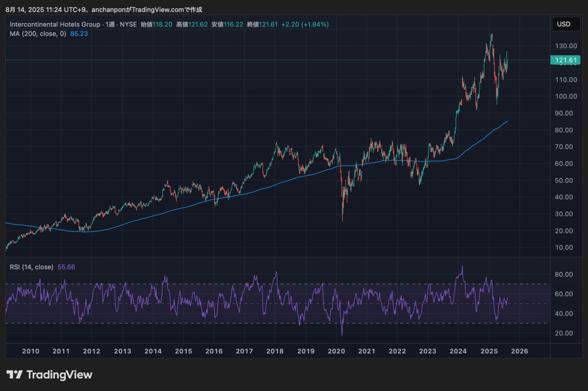This screenshot has height=391, width=588.
Task: Click the 終値121.61 close value
Action: pyautogui.click(x=263, y=24)
